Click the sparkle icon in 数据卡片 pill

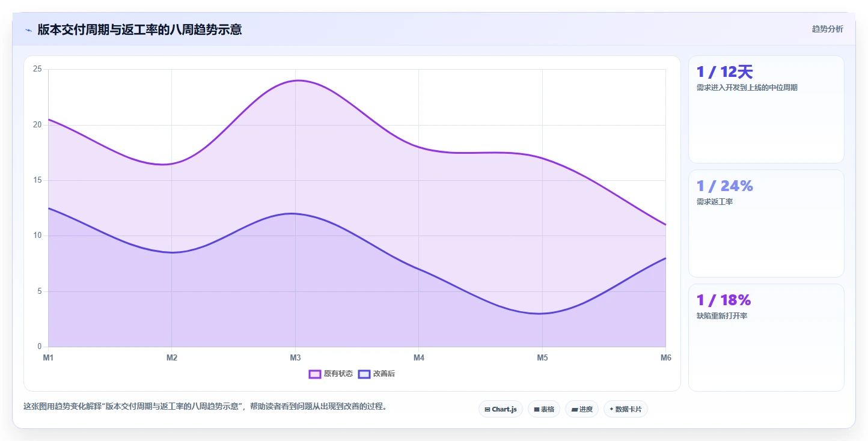[x=611, y=409]
